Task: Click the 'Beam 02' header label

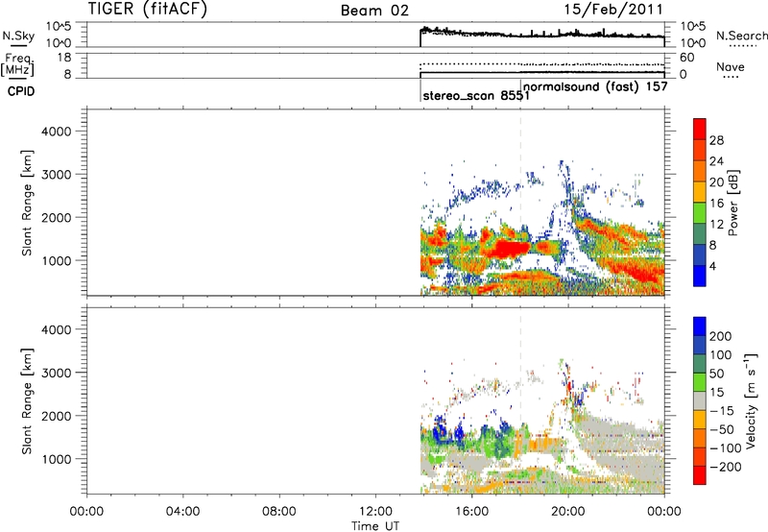Action: click(374, 11)
